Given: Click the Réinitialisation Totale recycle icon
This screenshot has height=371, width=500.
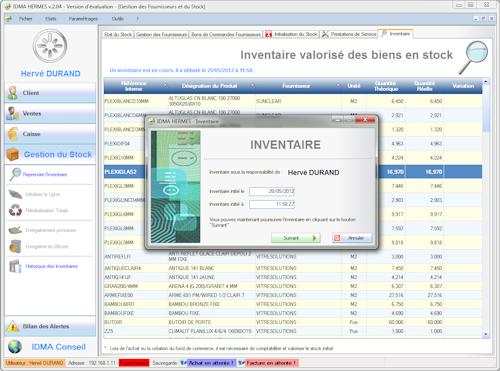Looking at the screenshot, I should 15,210.
